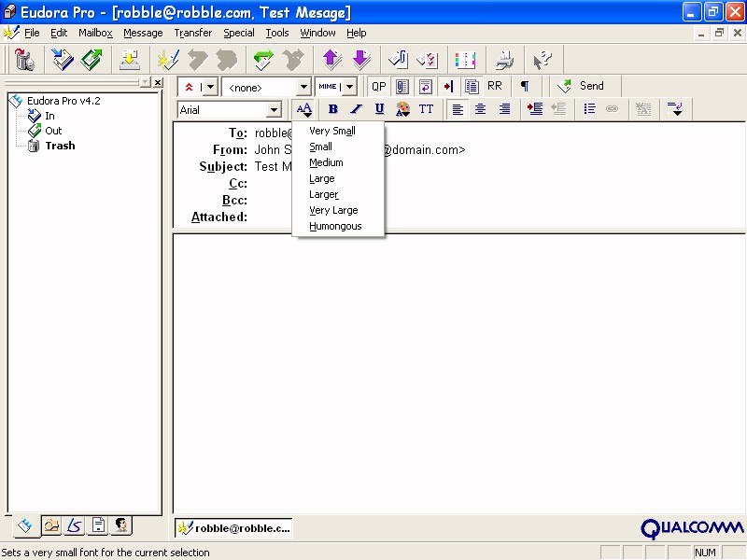Click the purple up arrow previous message icon
Screen dimensions: 747x560
[x=332, y=60]
